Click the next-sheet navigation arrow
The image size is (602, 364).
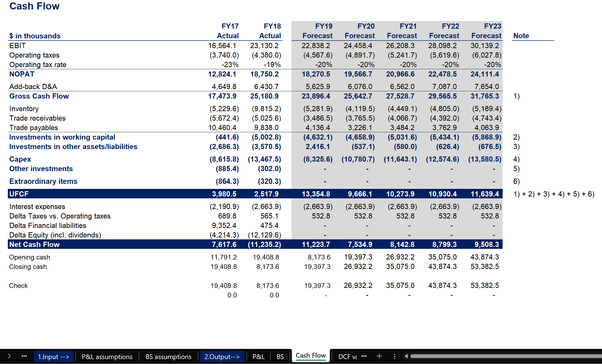[x=9, y=356]
